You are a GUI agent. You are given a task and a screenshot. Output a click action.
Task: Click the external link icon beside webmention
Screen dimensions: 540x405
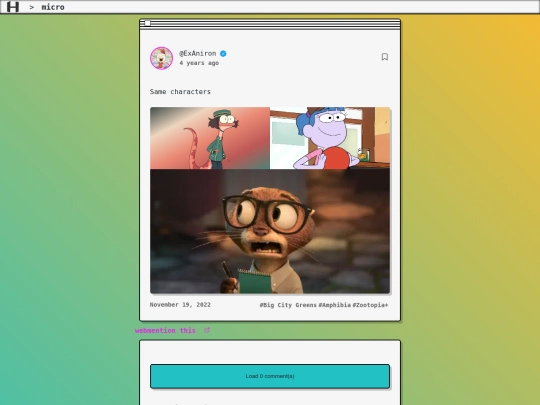207,330
